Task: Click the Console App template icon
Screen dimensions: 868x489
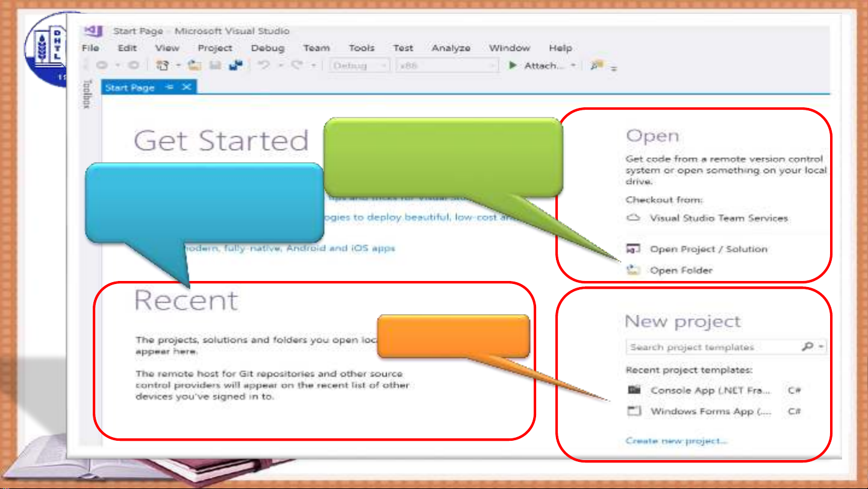Action: coord(634,390)
